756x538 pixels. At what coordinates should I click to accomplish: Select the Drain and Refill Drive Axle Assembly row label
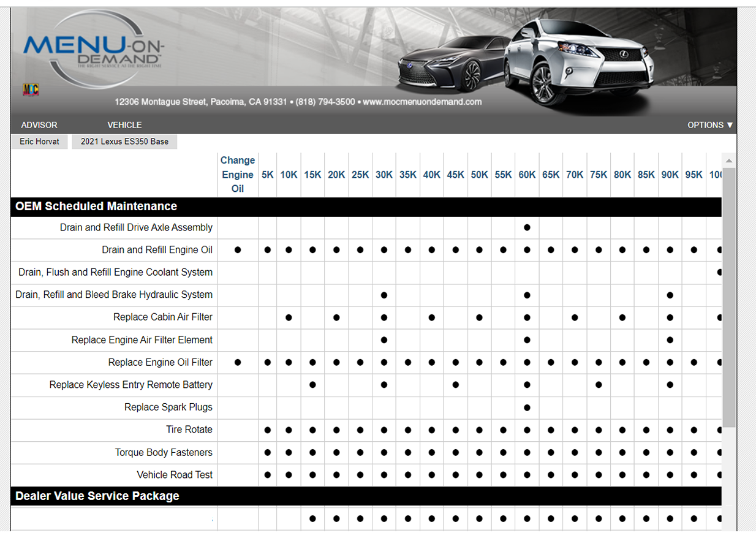tap(136, 227)
